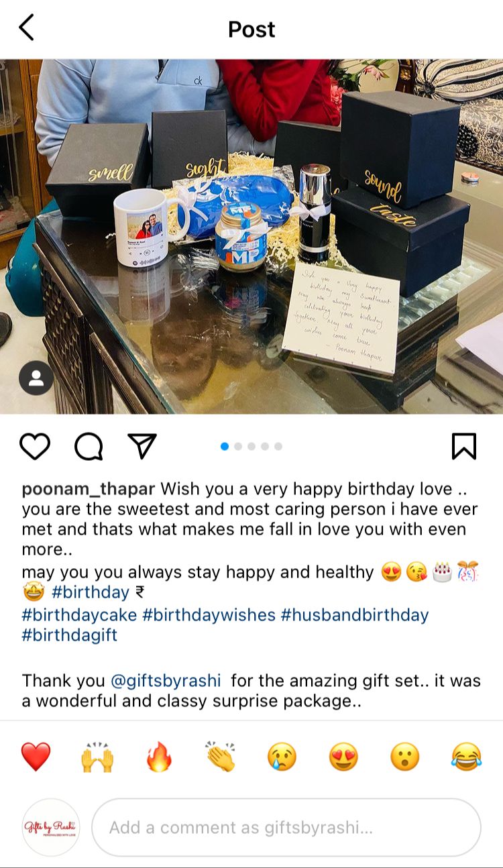Share post with paper plane icon
The width and height of the screenshot is (503, 868).
click(x=142, y=446)
